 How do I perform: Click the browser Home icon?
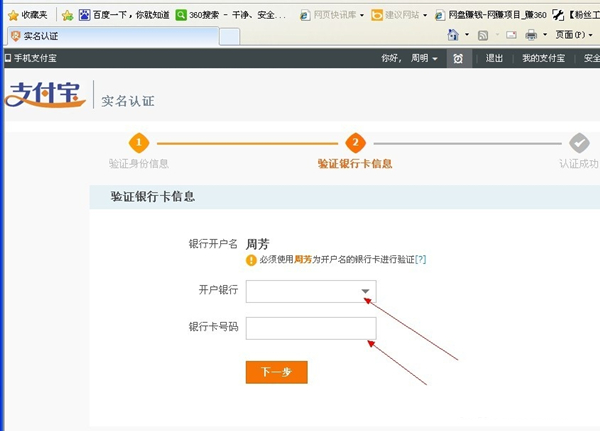coord(453,35)
